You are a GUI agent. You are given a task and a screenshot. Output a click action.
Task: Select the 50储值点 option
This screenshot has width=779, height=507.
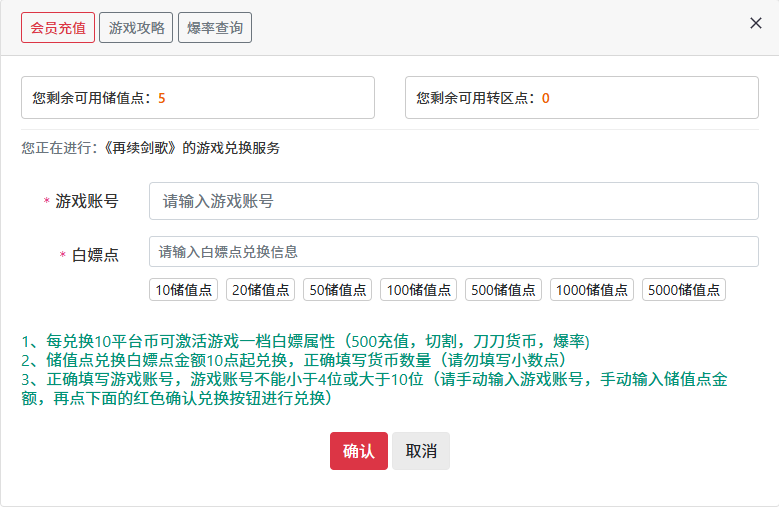pos(338,290)
